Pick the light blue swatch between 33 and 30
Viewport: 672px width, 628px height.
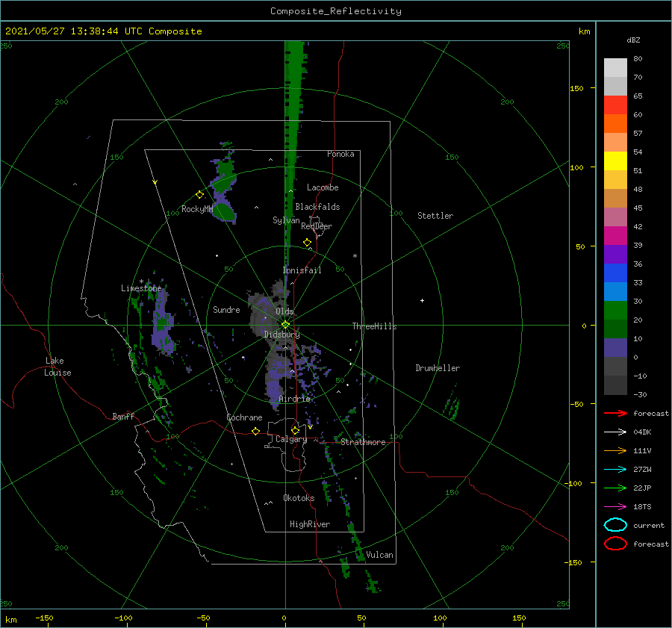pos(615,292)
